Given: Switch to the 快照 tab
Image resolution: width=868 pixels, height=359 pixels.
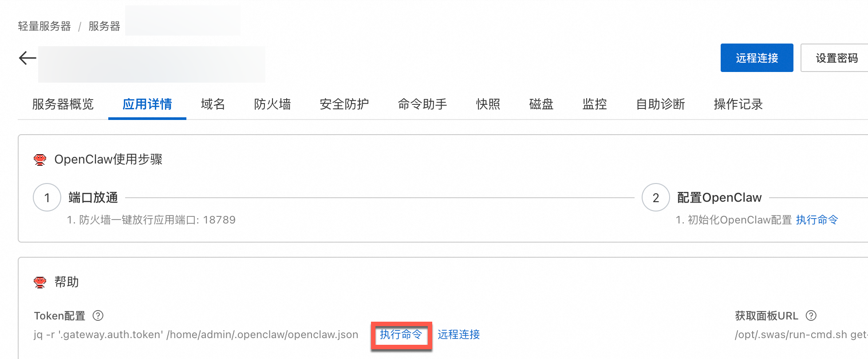Looking at the screenshot, I should tap(488, 104).
